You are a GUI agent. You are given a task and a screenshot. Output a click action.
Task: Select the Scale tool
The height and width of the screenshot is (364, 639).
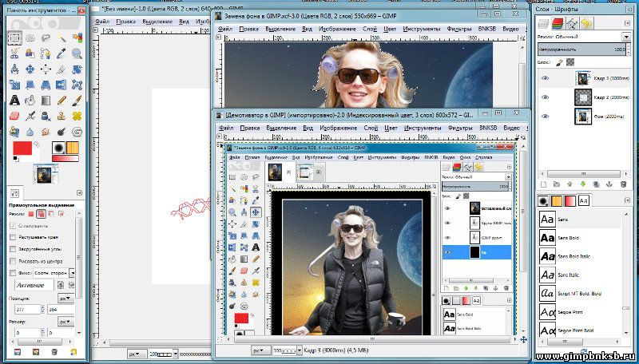point(14,85)
